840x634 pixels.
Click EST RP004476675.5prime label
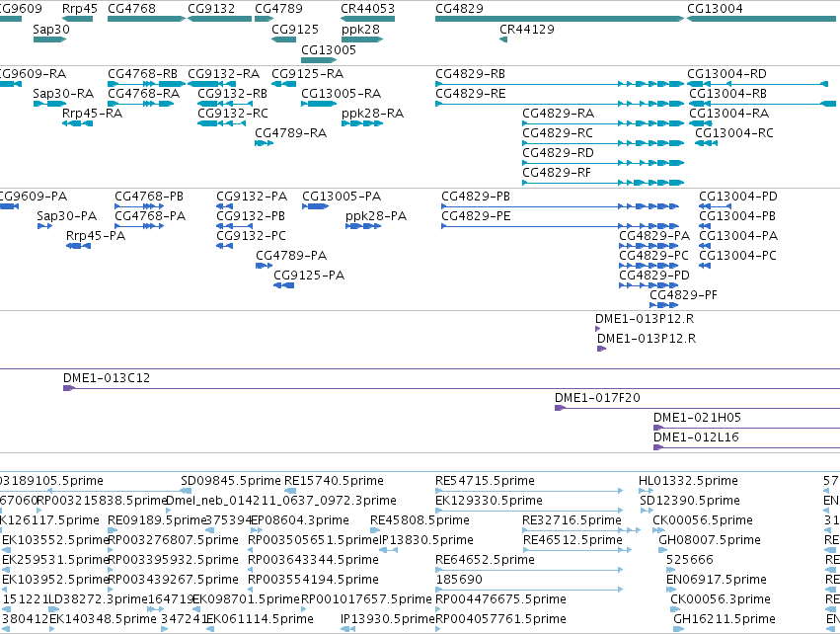pyautogui.click(x=500, y=599)
